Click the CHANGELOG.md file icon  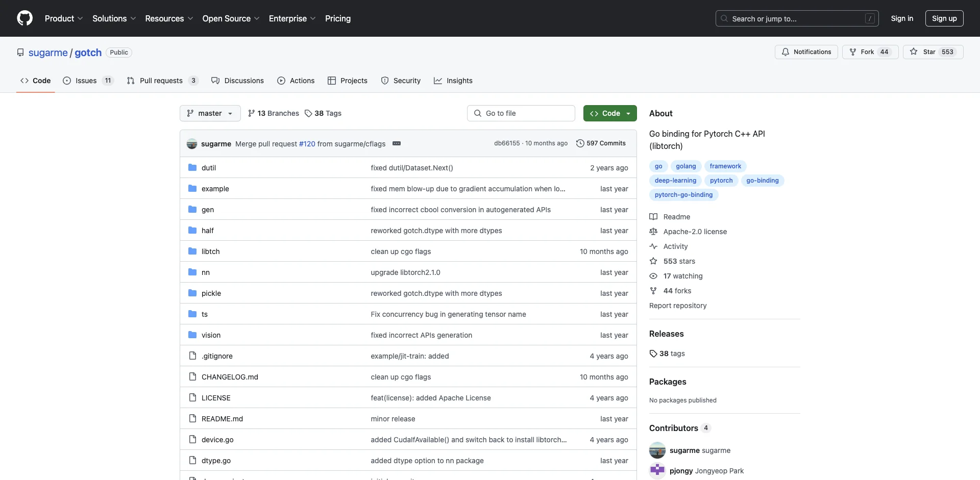click(x=192, y=376)
